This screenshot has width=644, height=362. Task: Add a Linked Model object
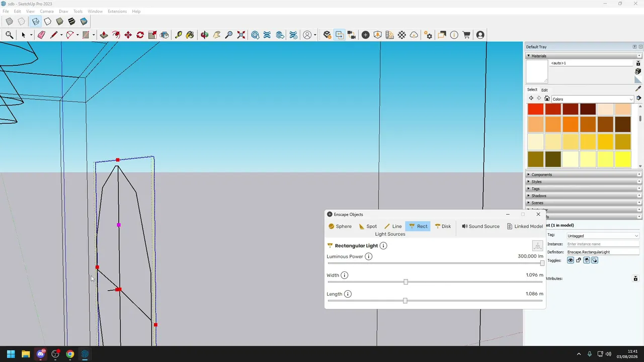tap(525, 226)
